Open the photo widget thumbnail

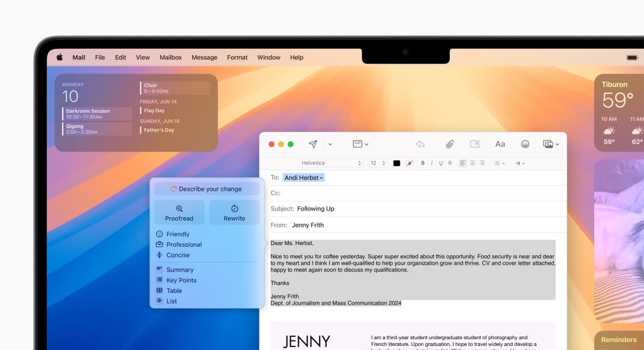(619, 241)
